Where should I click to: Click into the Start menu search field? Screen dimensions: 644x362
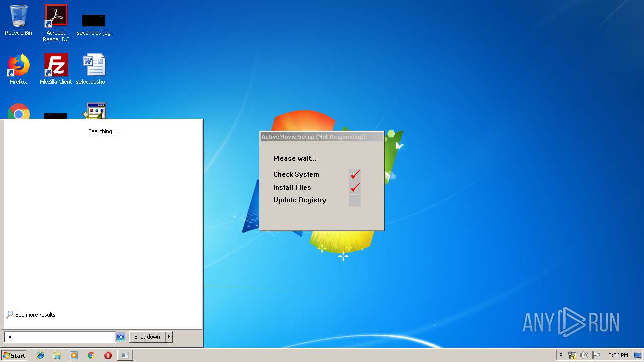point(59,337)
